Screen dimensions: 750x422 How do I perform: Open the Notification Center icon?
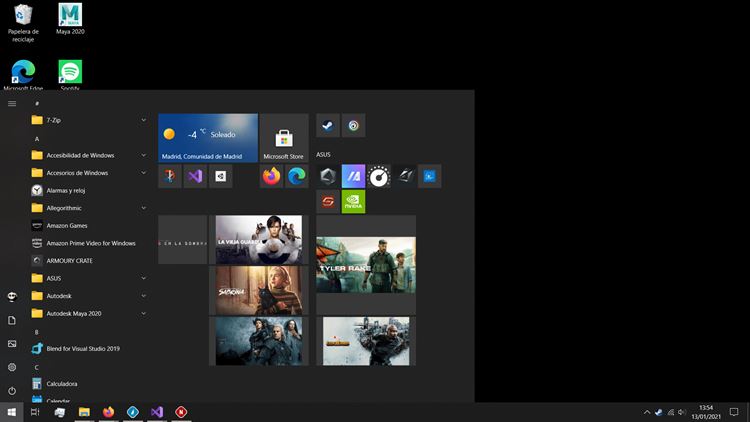coord(734,412)
